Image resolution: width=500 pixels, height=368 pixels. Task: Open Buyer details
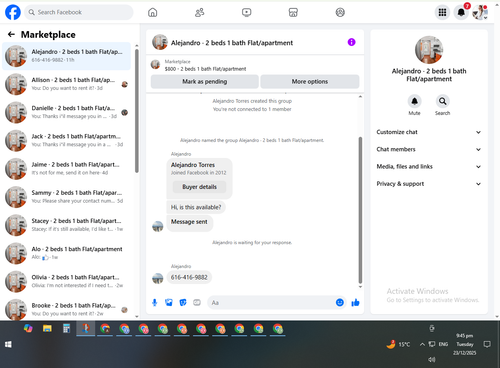pyautogui.click(x=199, y=187)
